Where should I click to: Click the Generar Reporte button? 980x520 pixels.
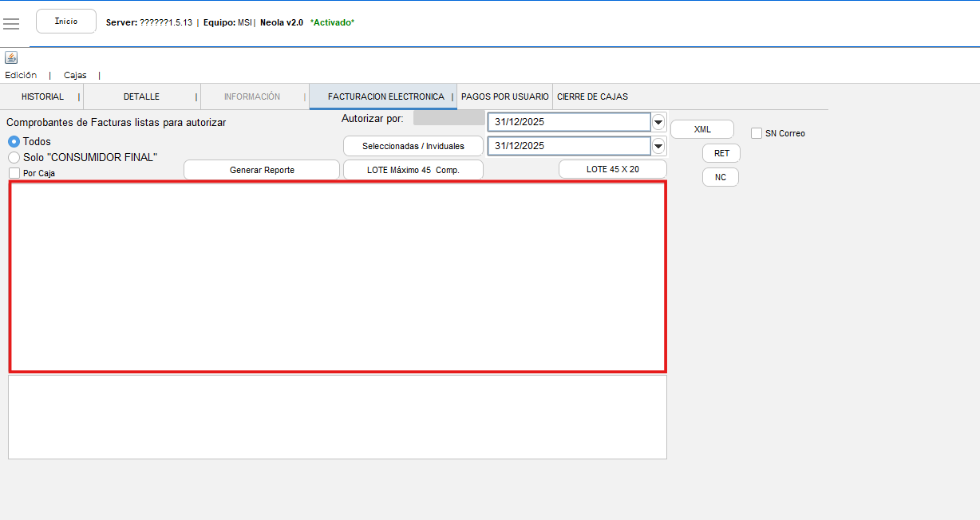point(262,170)
